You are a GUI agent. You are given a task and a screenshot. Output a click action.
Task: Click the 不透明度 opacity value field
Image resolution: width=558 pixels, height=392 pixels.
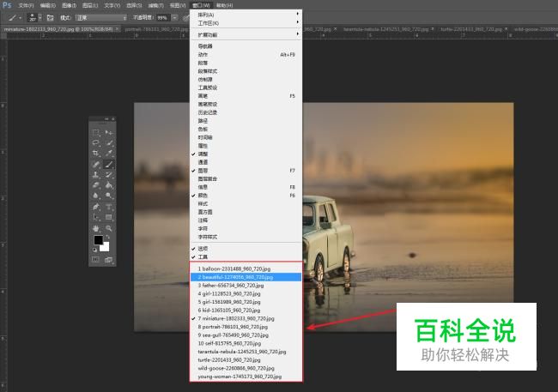[x=161, y=16]
